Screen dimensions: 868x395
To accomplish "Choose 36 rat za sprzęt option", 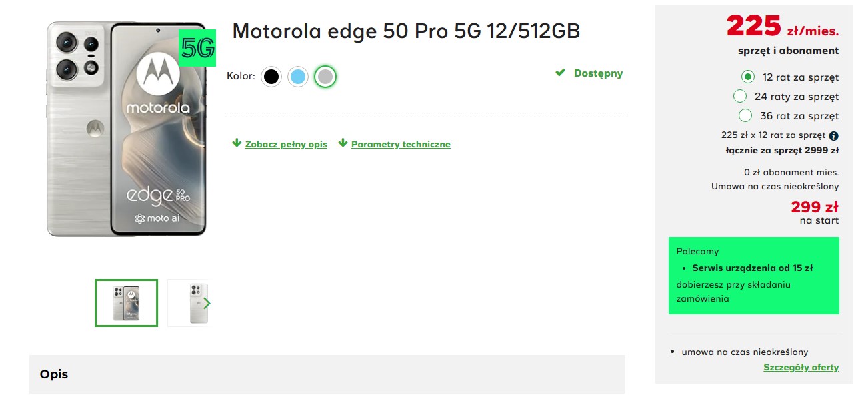I will coord(745,115).
